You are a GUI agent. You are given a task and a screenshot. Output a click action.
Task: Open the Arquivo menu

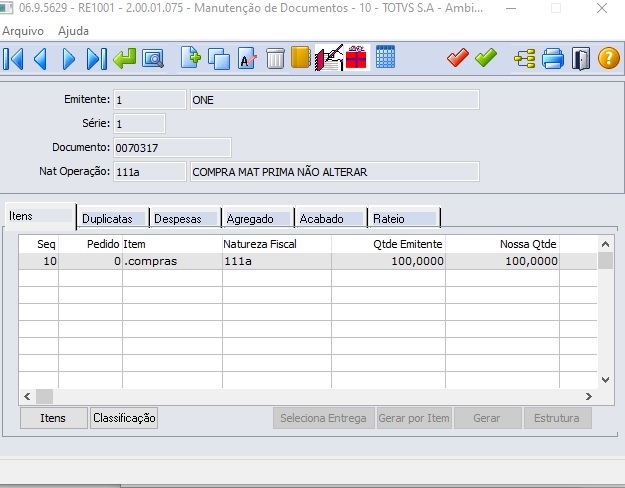[23, 31]
